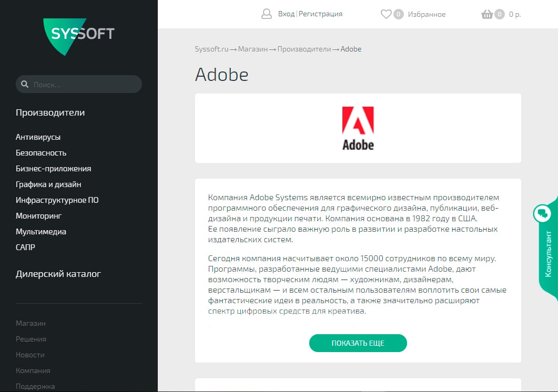The width and height of the screenshot is (558, 392).
Task: Open Новости in the lower sidebar menu
Action: click(30, 355)
